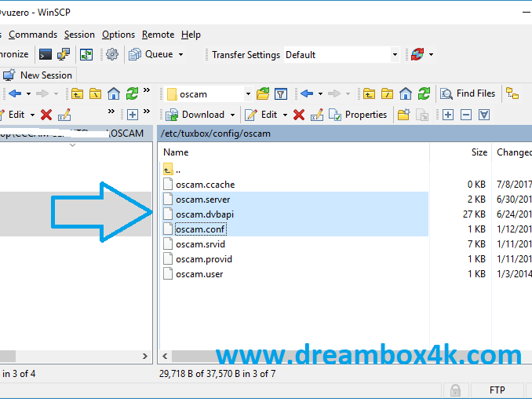Unselect files with remote minus icon
532x399 pixels.
coord(466,115)
